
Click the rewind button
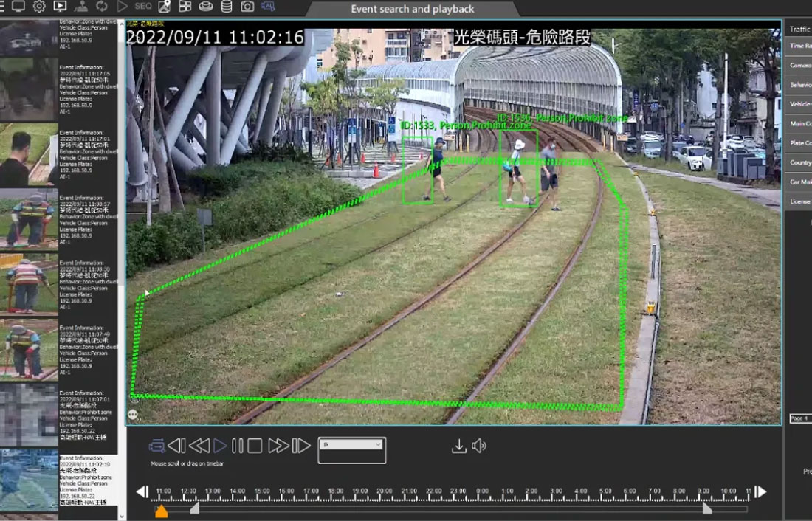pyautogui.click(x=199, y=446)
